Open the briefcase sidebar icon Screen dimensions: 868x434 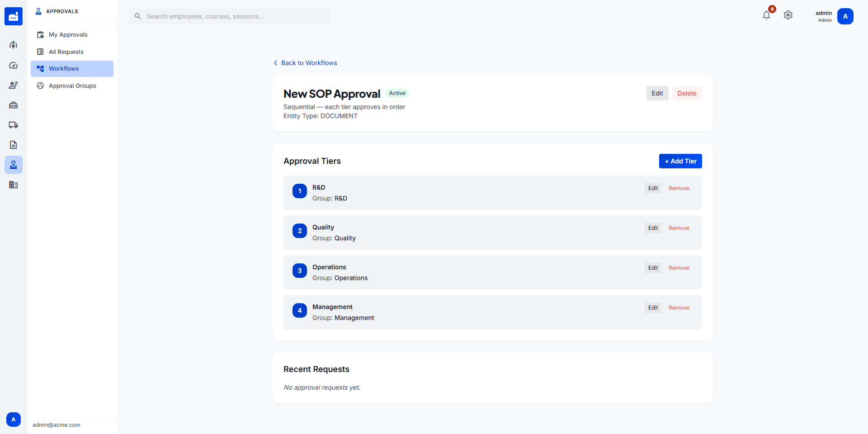click(x=14, y=105)
